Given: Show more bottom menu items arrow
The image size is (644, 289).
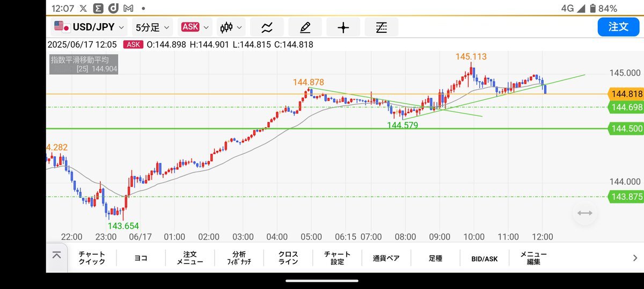Looking at the screenshot, I should pos(635,258).
